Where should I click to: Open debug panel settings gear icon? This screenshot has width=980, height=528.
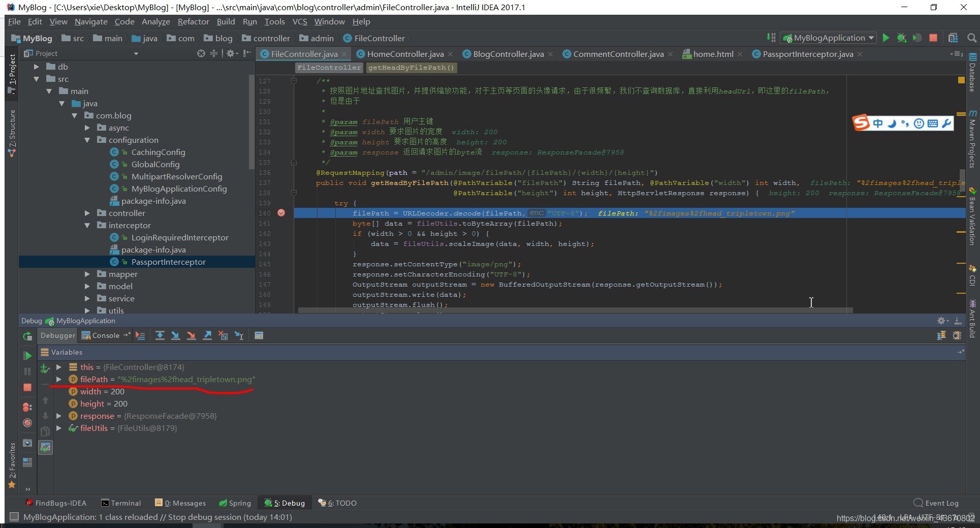(941, 321)
